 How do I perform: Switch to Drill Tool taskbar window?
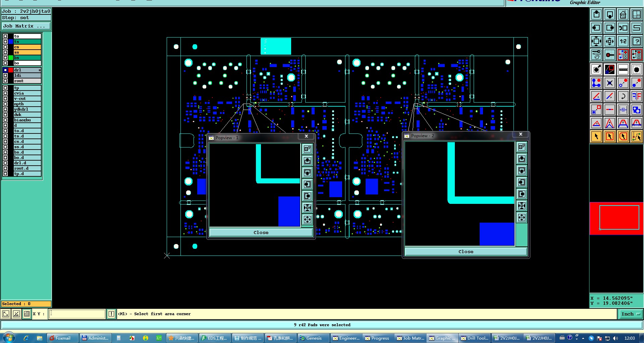click(x=475, y=338)
